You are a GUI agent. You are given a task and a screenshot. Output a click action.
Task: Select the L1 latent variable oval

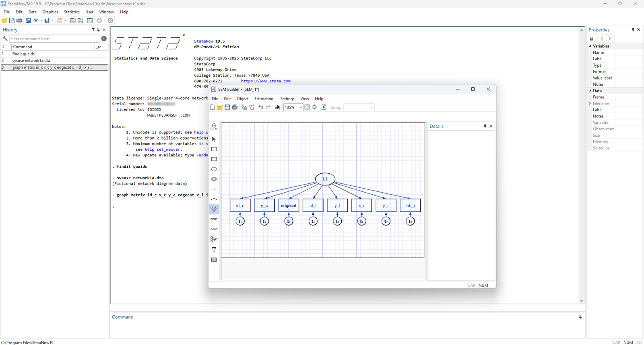(325, 179)
